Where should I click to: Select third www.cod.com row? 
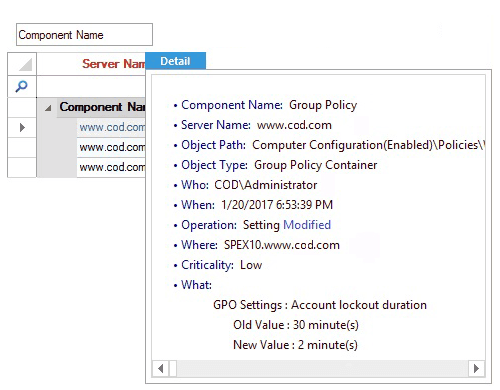click(x=112, y=167)
